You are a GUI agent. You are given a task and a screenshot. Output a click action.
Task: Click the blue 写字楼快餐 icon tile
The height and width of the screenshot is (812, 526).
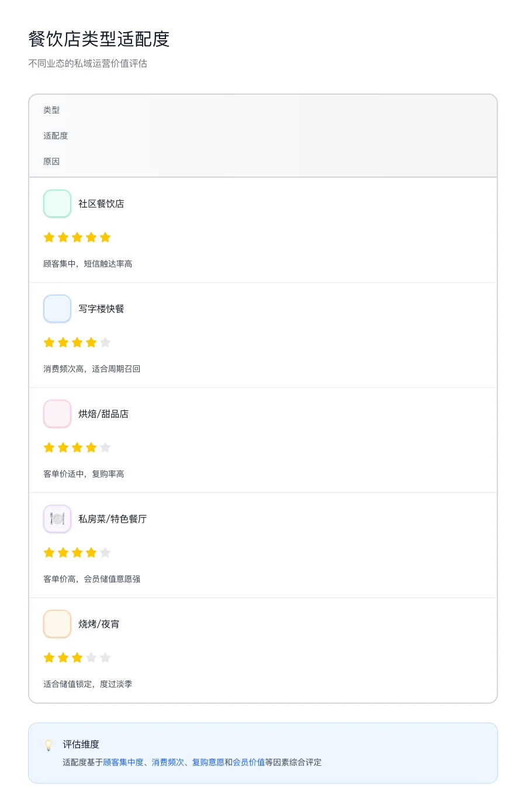click(57, 309)
